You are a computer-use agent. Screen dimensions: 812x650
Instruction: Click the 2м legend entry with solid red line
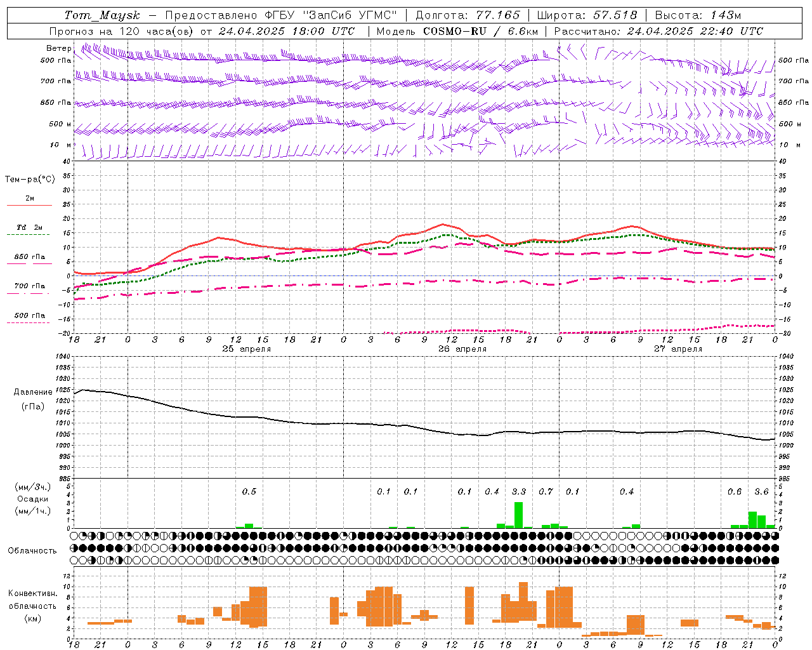click(29, 199)
